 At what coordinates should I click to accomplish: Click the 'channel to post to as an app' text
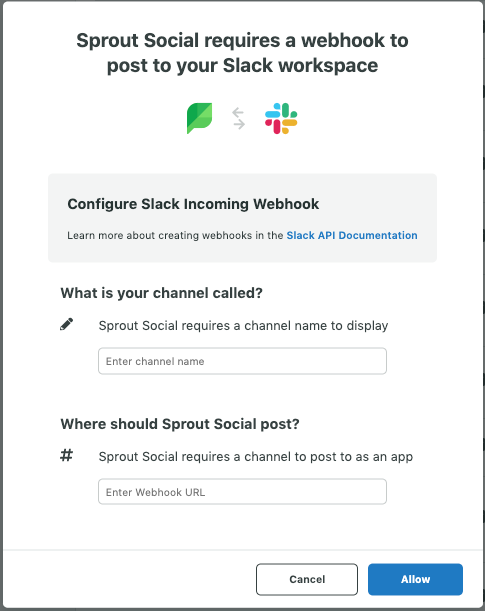click(328, 457)
